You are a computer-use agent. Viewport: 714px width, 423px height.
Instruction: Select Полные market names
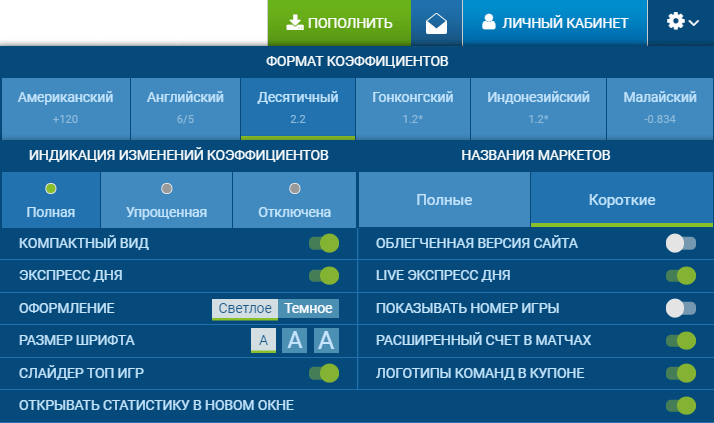[444, 199]
